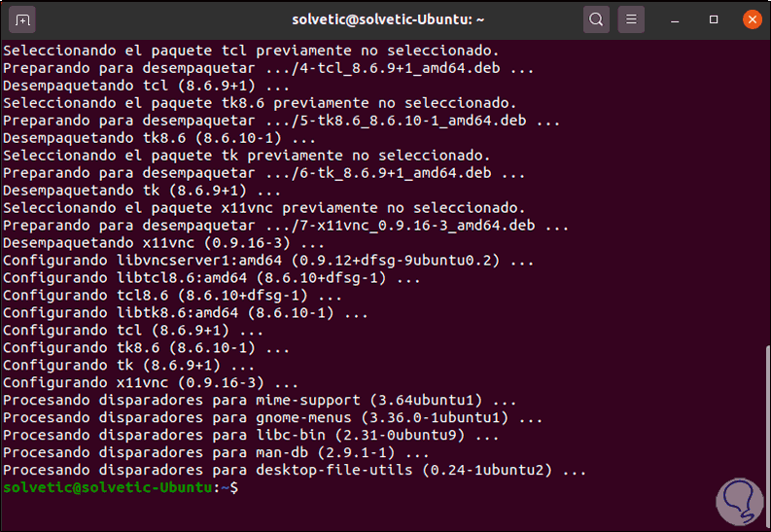The image size is (771, 532).
Task: Click the terminal search magnifier icon
Action: click(x=596, y=18)
